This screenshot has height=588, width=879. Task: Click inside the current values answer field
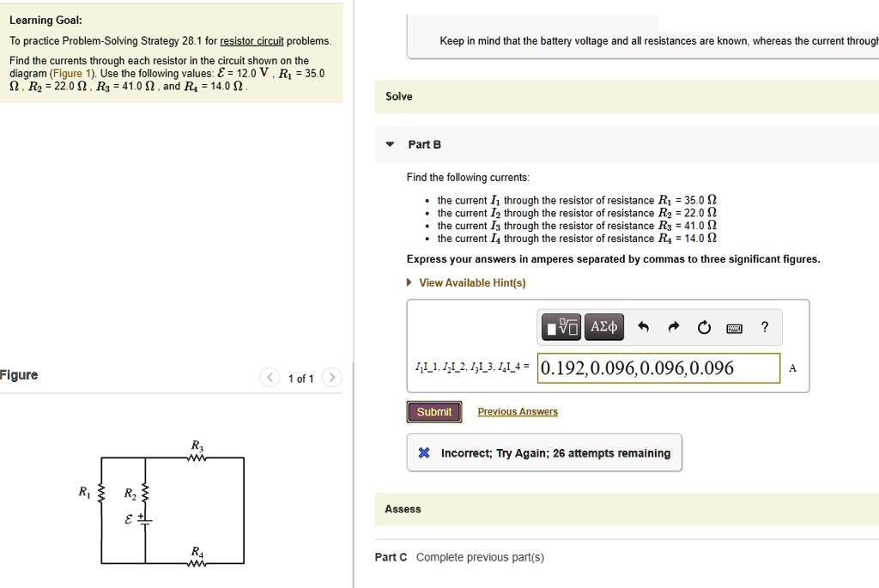[658, 367]
